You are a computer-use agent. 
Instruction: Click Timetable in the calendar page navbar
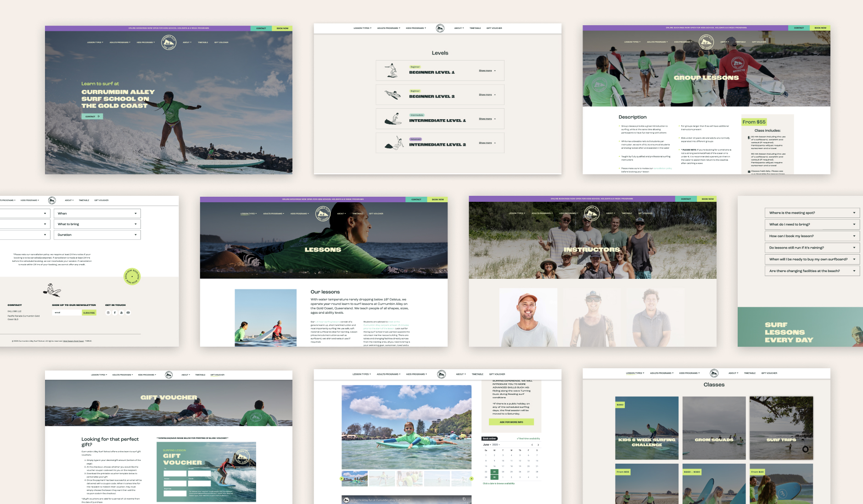(x=477, y=374)
